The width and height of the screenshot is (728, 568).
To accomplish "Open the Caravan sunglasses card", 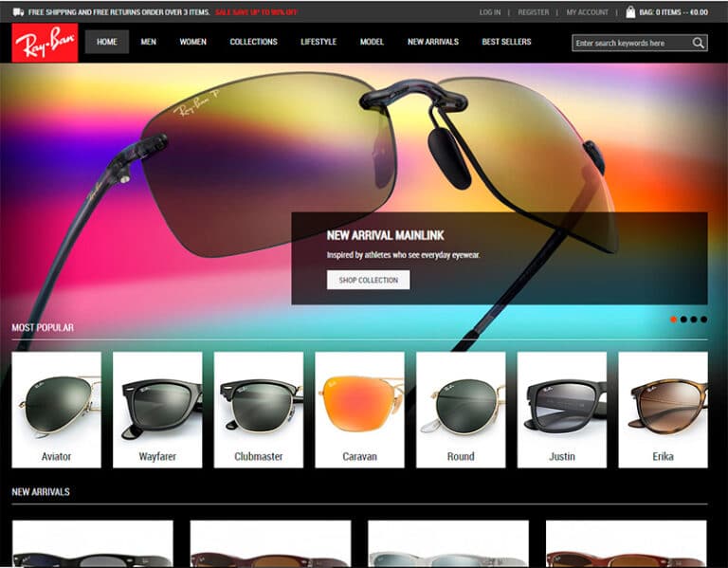I will [x=360, y=410].
